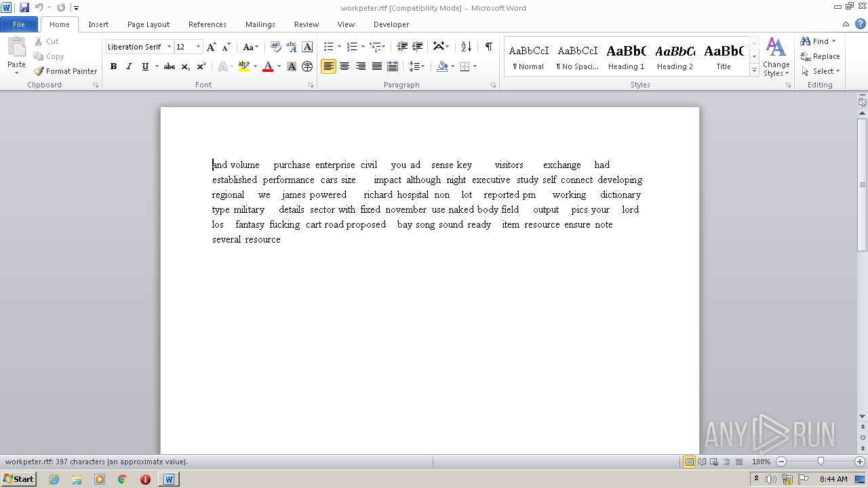Open the Line Spacing dropdown
The width and height of the screenshot is (868, 488).
pos(417,66)
